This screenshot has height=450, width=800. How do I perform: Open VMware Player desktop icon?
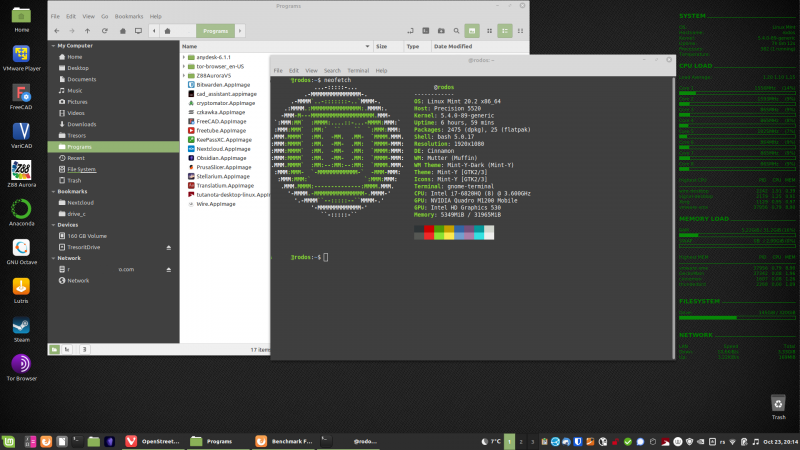tap(21, 58)
